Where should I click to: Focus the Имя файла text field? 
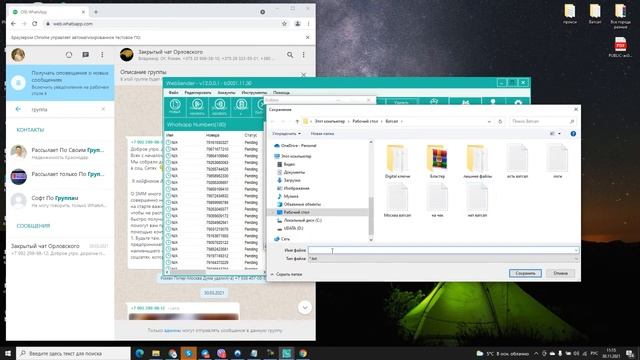443,250
